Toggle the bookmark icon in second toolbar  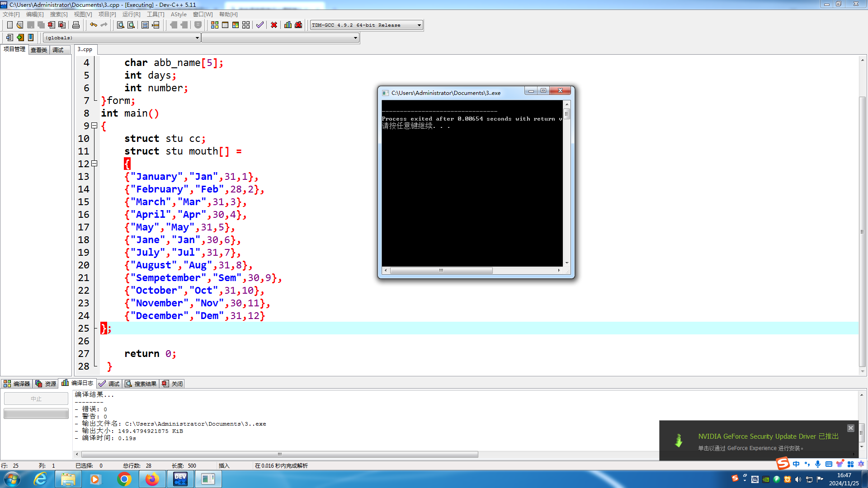tap(31, 38)
